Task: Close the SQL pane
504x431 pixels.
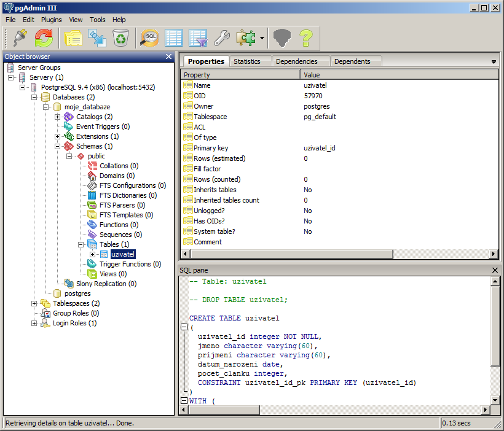Action: 495,270
